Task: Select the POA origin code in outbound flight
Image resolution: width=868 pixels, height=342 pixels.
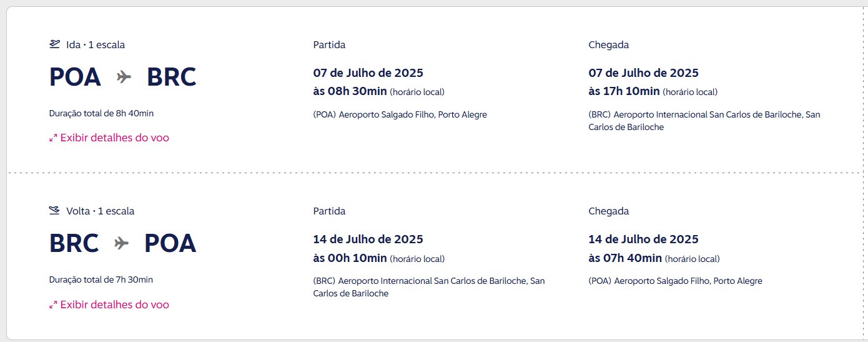Action: point(75,77)
